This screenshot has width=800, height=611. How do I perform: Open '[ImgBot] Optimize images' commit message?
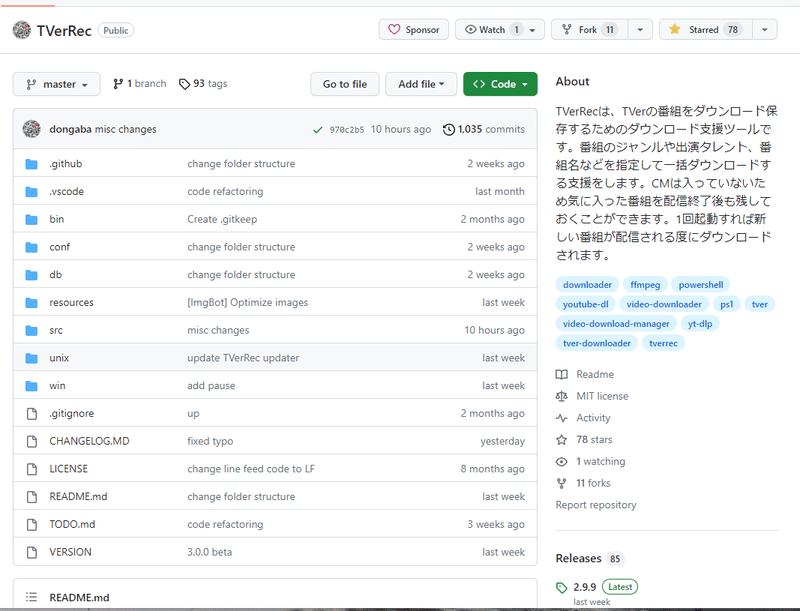[247, 302]
